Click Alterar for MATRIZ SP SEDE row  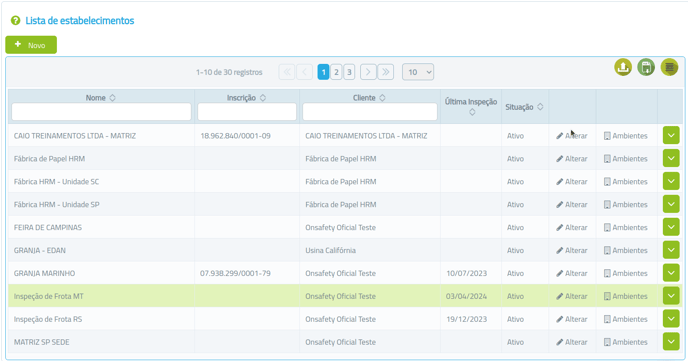572,342
